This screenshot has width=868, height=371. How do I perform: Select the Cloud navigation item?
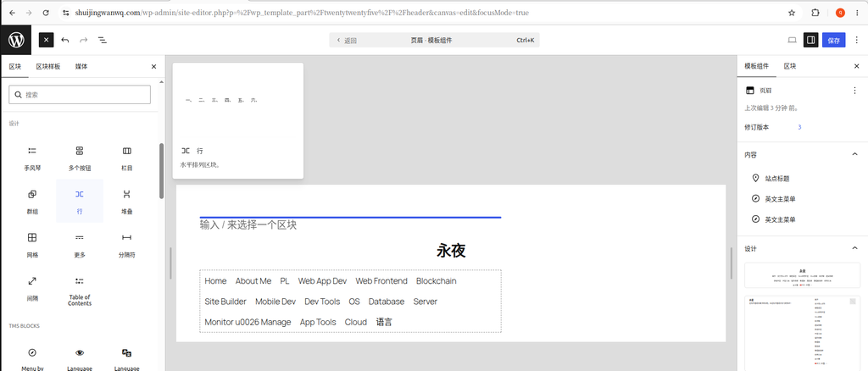point(356,322)
